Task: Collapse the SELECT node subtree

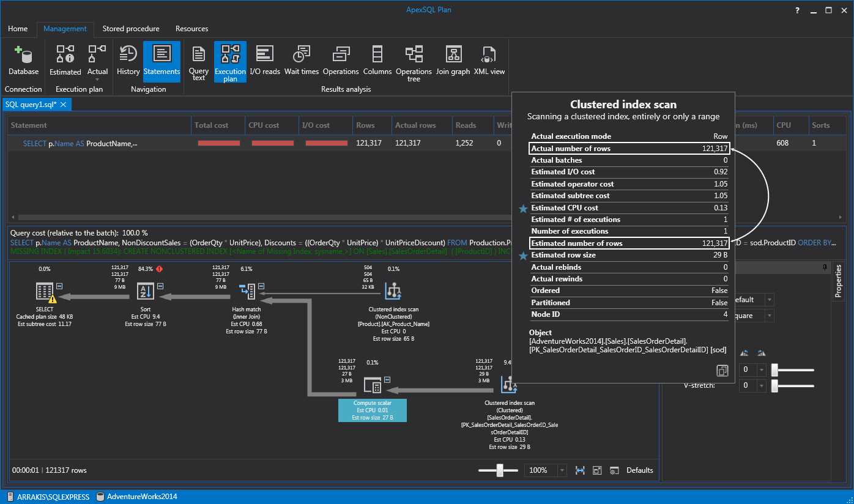Action: pyautogui.click(x=60, y=286)
